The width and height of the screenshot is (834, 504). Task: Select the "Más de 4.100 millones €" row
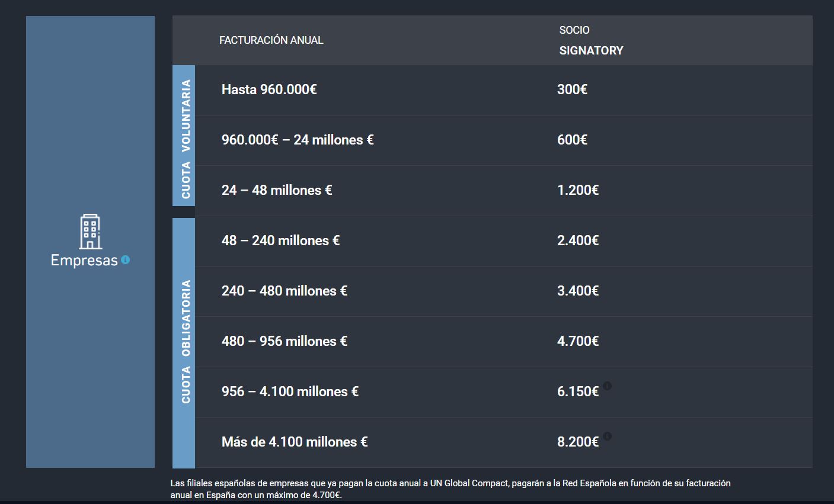(295, 442)
